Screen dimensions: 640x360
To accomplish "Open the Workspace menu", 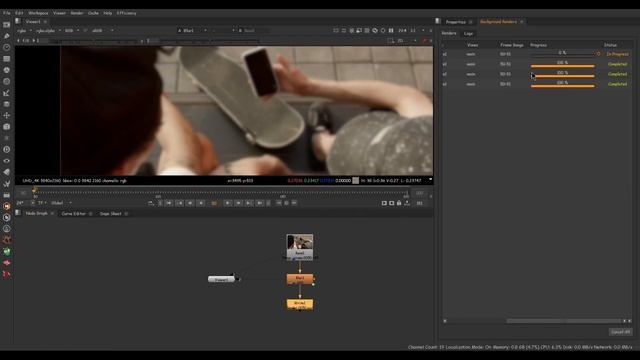I will [x=38, y=13].
